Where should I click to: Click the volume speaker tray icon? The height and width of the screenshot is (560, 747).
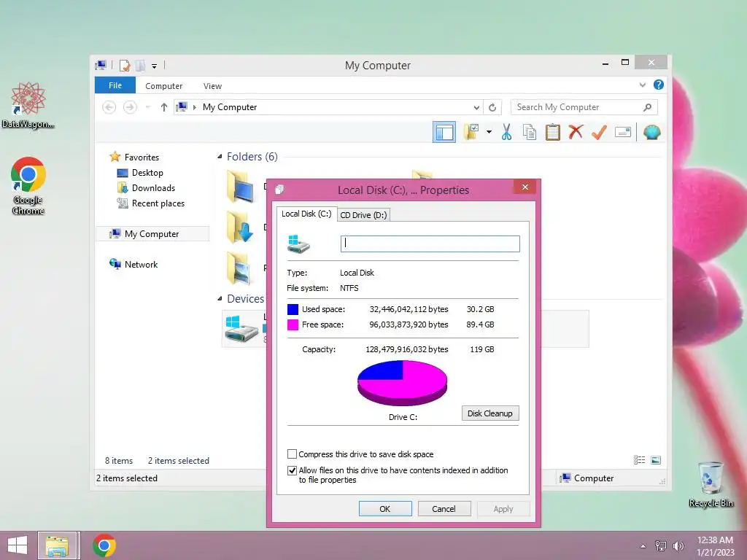click(678, 545)
